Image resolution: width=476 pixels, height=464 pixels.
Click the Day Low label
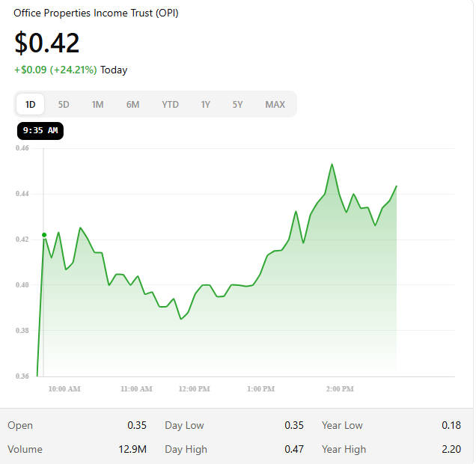pos(184,425)
